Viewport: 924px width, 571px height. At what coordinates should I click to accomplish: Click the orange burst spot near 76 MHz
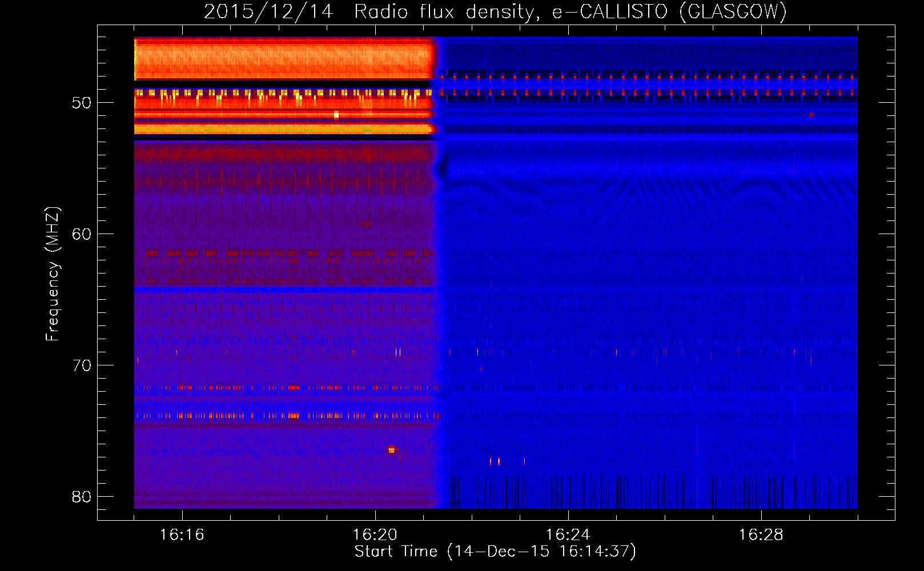click(x=392, y=450)
